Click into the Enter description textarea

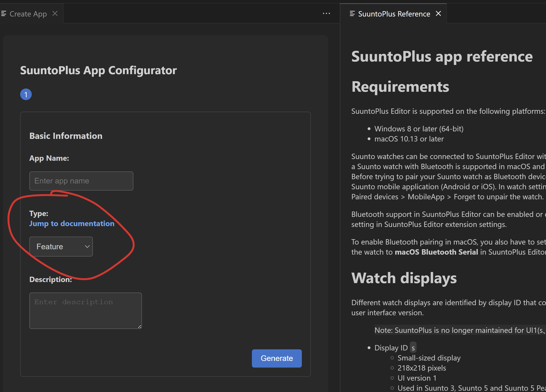[86, 310]
